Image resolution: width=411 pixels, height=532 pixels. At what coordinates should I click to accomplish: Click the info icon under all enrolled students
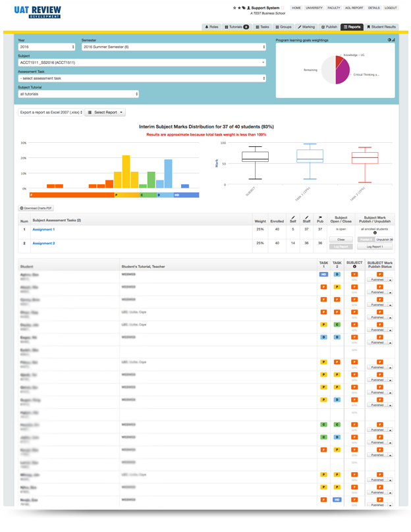point(375,232)
